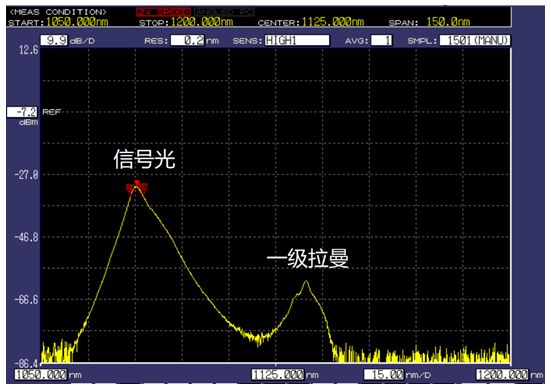Click the 一级拉曼 annotation label
This screenshot has height=389, width=551.
tap(307, 259)
